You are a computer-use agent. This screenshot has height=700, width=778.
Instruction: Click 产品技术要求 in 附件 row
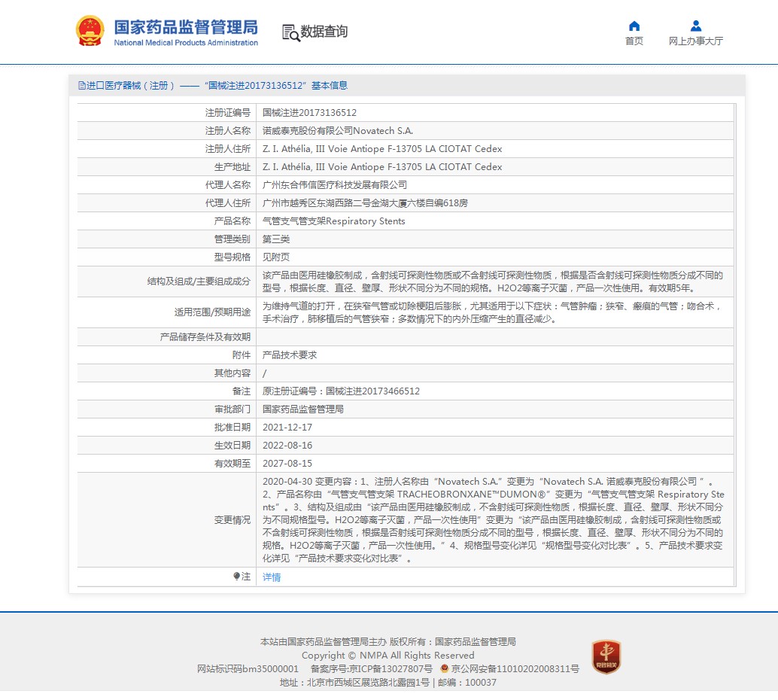pos(290,355)
